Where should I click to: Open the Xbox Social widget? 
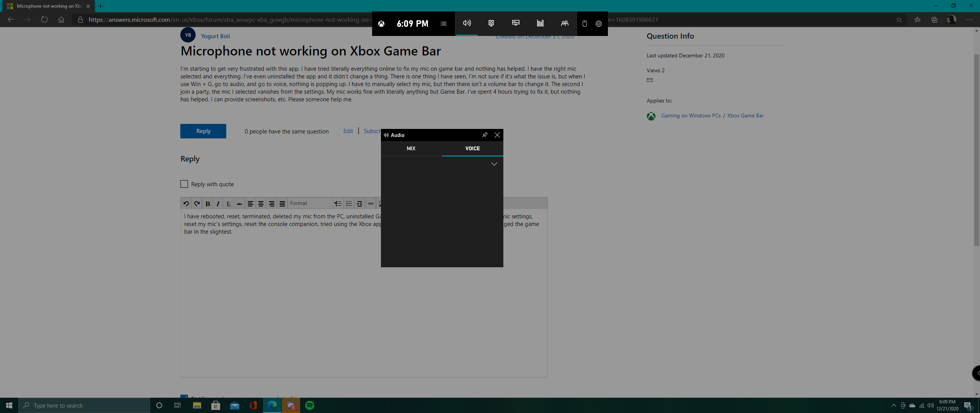pos(565,23)
